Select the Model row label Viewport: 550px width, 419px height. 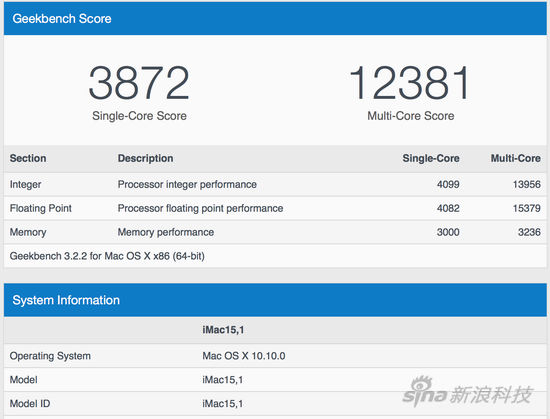point(24,380)
